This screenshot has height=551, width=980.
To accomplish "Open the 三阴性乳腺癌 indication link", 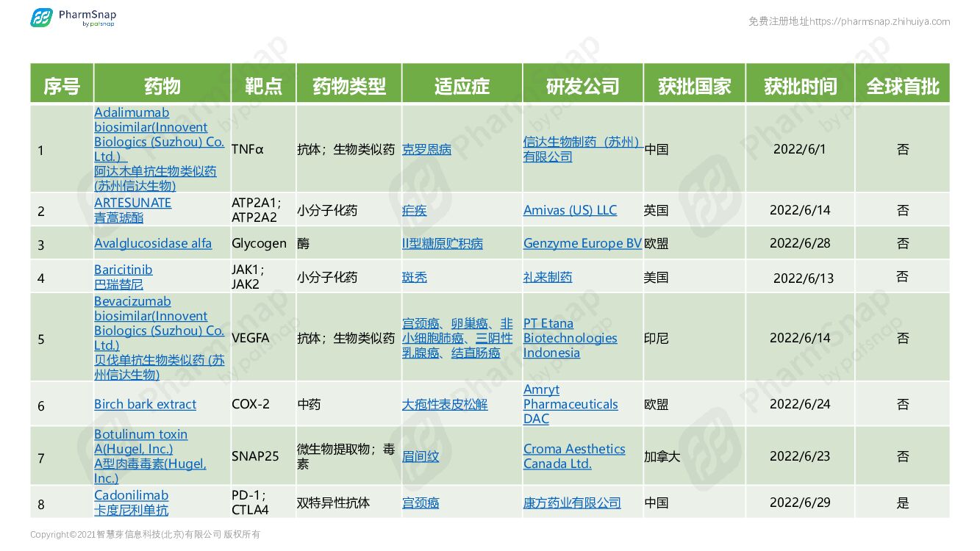I will pyautogui.click(x=457, y=345).
